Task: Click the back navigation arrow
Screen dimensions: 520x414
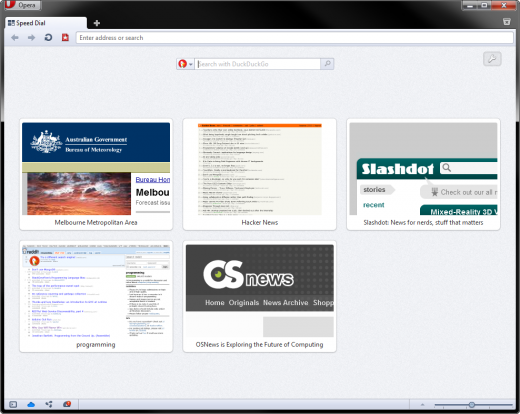Action: pyautogui.click(x=15, y=38)
